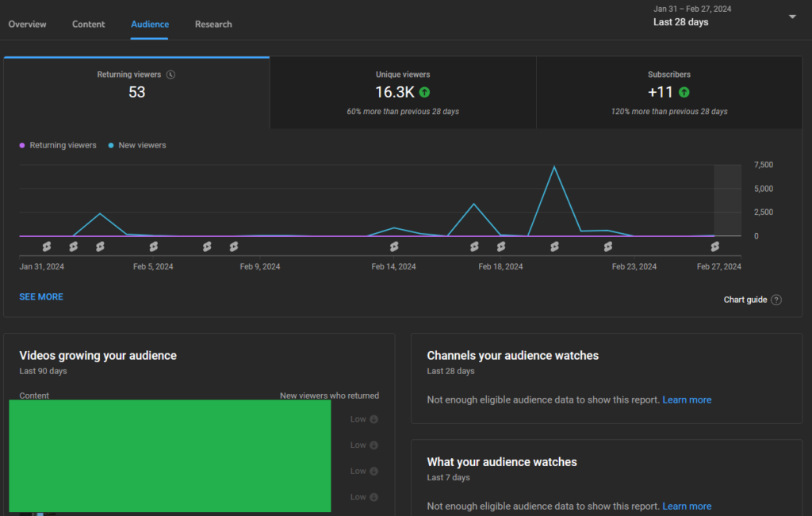812x516 pixels.
Task: Click the Chart guide question mark icon
Action: coord(776,300)
